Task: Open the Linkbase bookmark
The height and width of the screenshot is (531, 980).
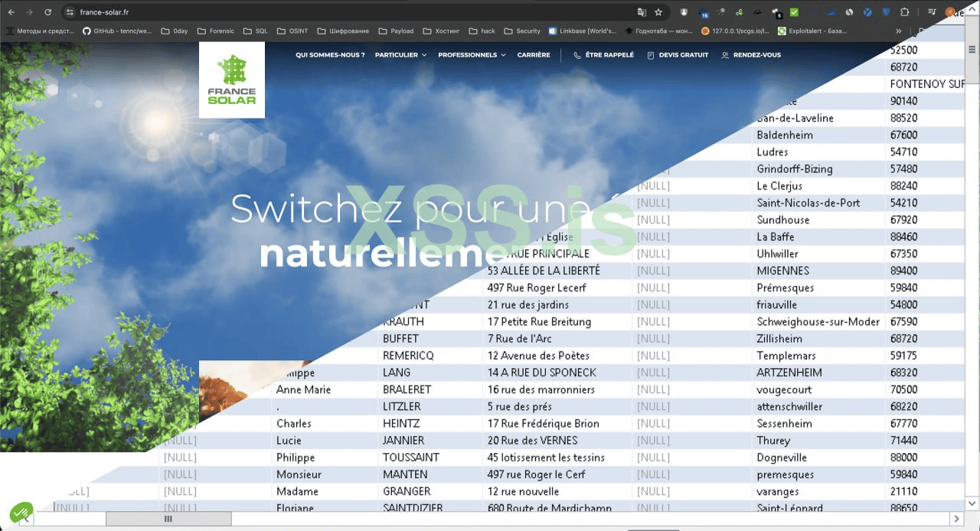Action: tap(583, 31)
